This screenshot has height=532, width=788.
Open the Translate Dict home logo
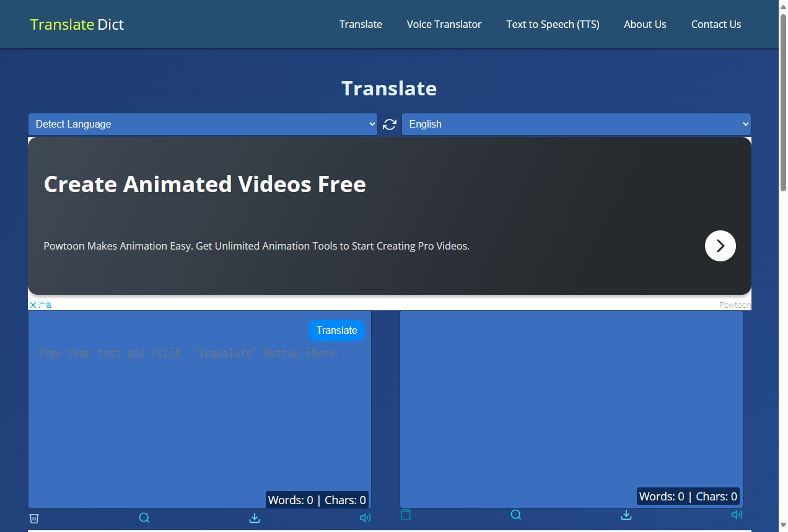[x=76, y=24]
